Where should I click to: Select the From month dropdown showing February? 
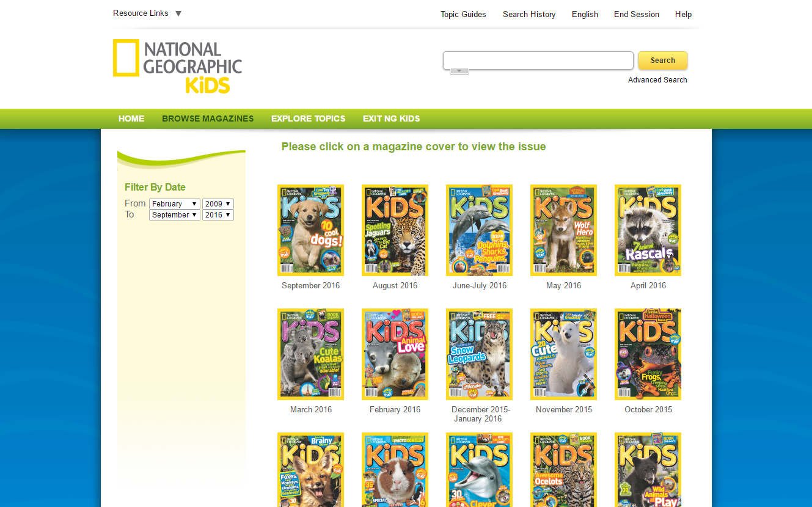[x=175, y=204]
